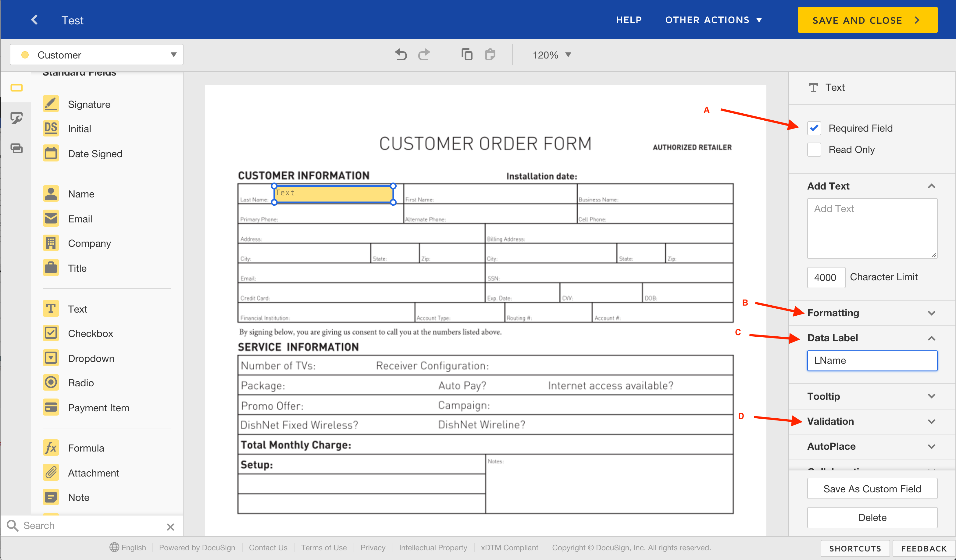
Task: Select the Initial DS field icon
Action: (51, 129)
